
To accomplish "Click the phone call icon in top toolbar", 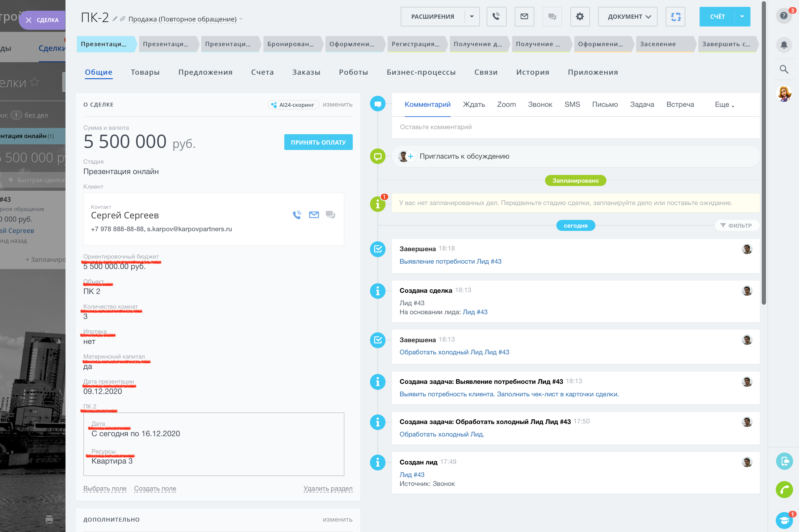I will 496,17.
